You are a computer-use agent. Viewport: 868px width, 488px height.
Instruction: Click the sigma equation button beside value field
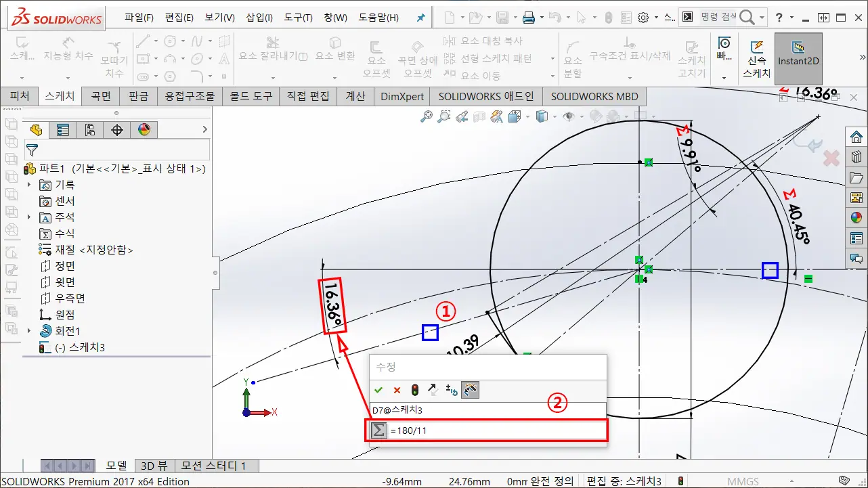pyautogui.click(x=378, y=430)
